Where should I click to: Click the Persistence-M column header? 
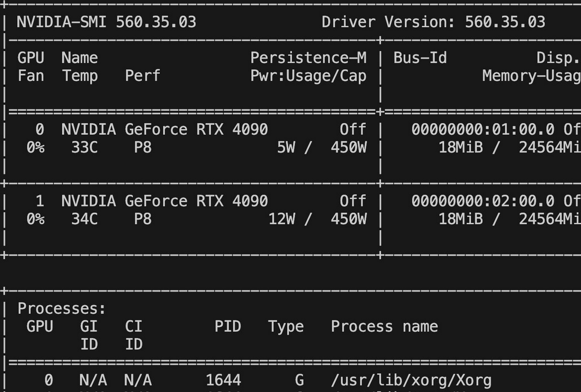click(x=309, y=58)
